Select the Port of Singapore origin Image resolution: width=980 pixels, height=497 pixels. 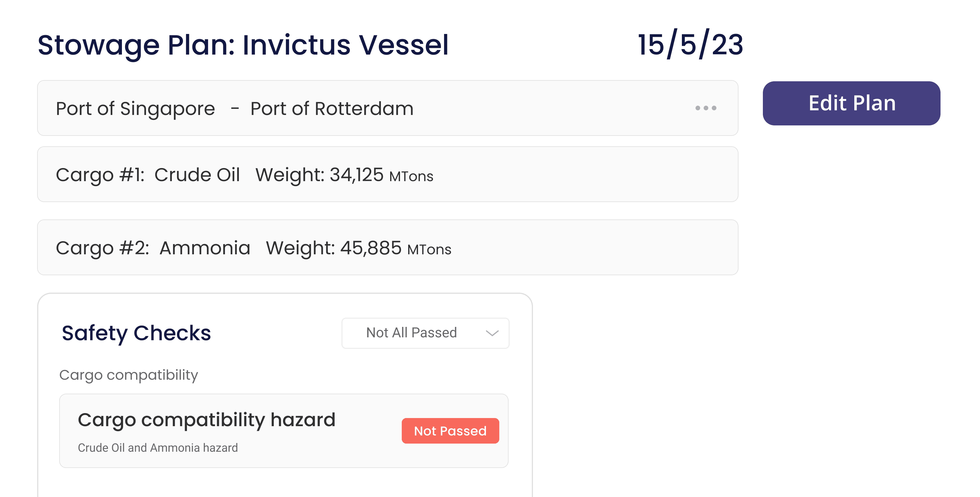click(136, 109)
